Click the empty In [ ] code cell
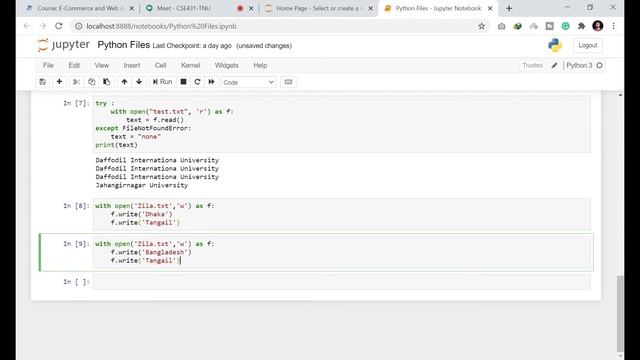This screenshot has height=360, width=640. (x=342, y=282)
